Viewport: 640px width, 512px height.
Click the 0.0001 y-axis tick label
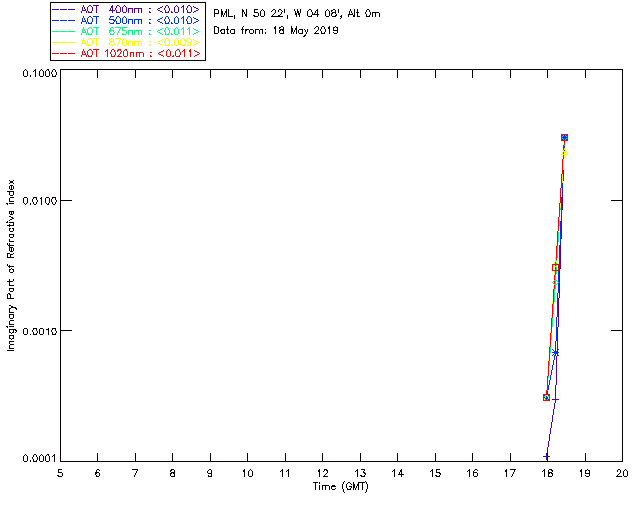point(39,459)
